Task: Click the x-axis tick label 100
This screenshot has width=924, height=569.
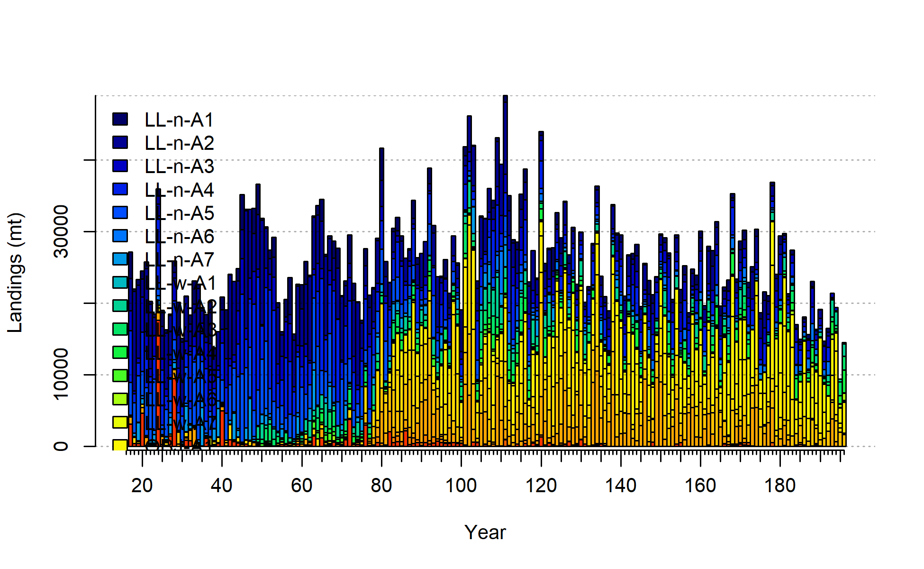Action: pos(461,486)
